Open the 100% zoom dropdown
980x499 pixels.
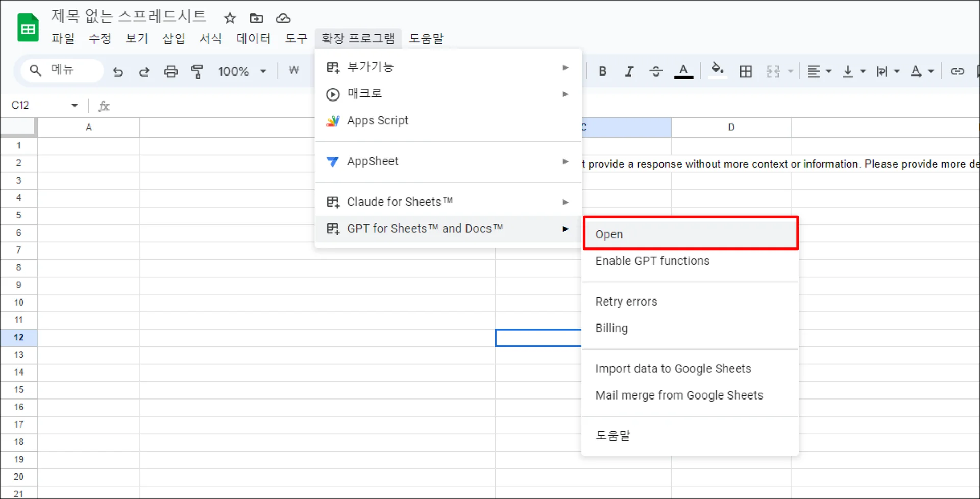tap(242, 71)
